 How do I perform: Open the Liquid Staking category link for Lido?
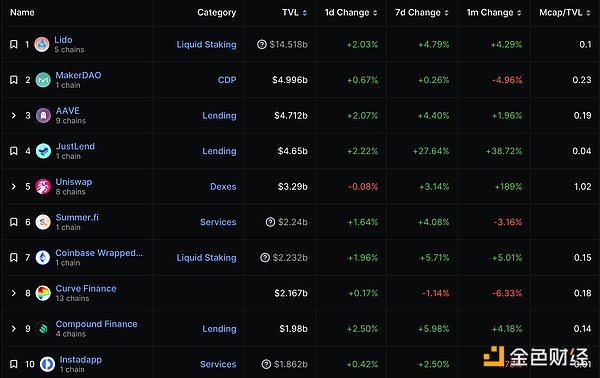pyautogui.click(x=206, y=44)
